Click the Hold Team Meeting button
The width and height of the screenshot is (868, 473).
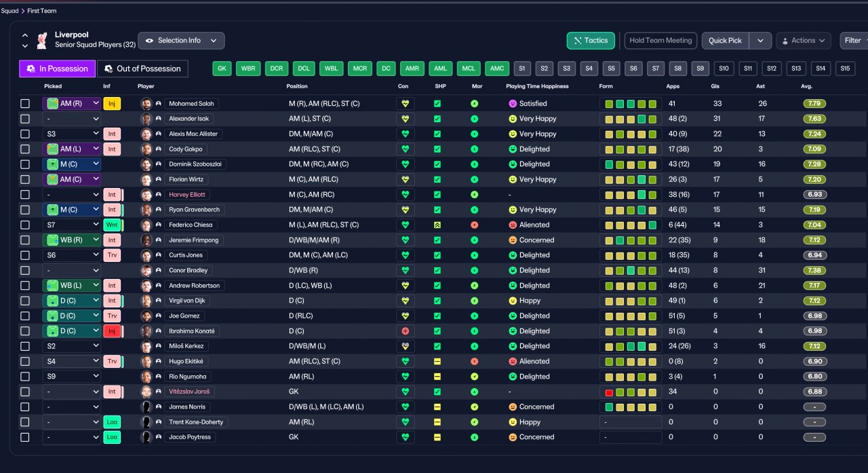(660, 41)
